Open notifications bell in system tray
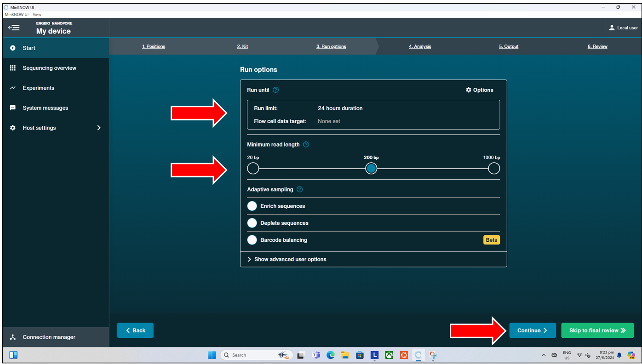 click(619, 355)
